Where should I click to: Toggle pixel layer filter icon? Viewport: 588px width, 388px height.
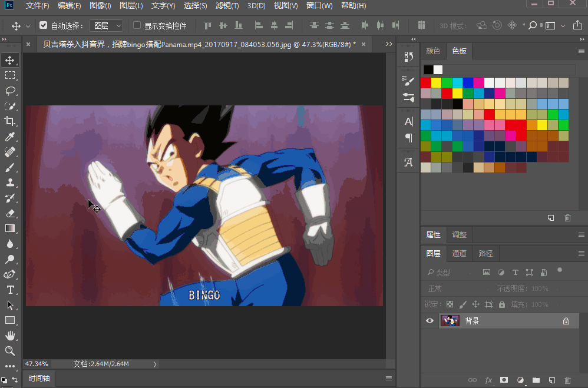click(x=487, y=273)
